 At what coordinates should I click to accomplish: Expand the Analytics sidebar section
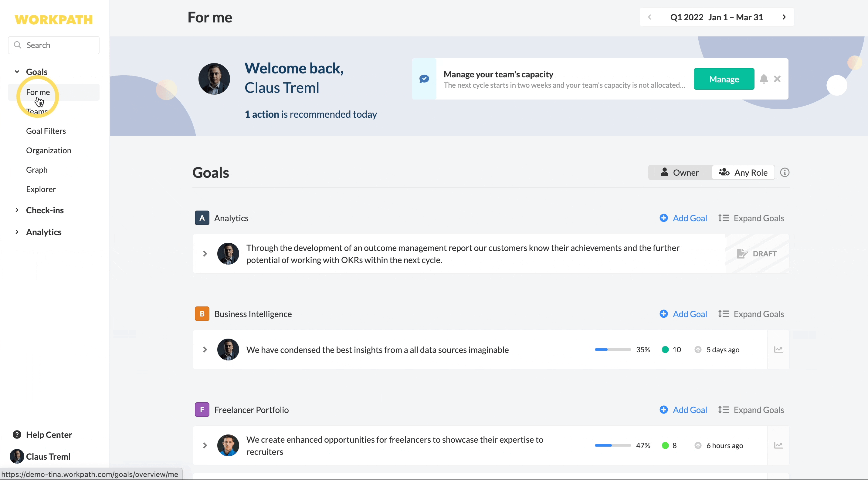(17, 232)
